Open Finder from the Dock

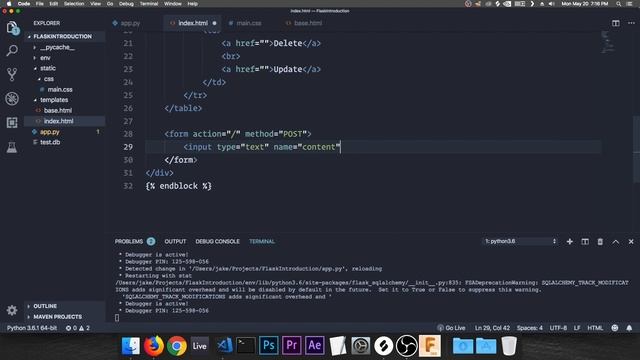(x=131, y=346)
